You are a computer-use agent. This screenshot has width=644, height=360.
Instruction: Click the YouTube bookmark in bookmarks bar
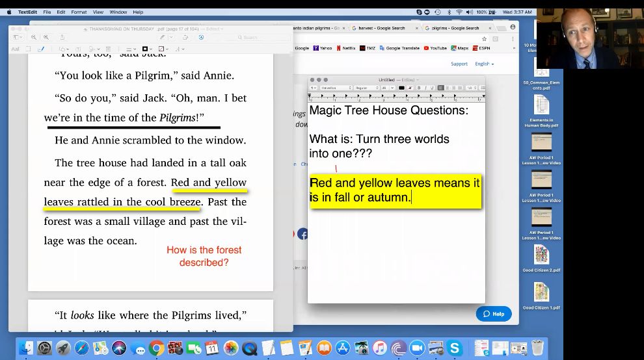point(435,48)
